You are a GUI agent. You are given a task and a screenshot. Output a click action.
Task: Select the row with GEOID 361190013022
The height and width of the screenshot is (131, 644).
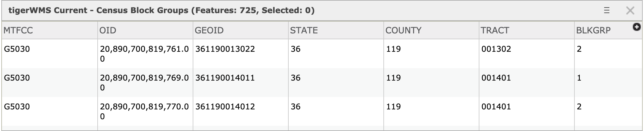point(225,49)
